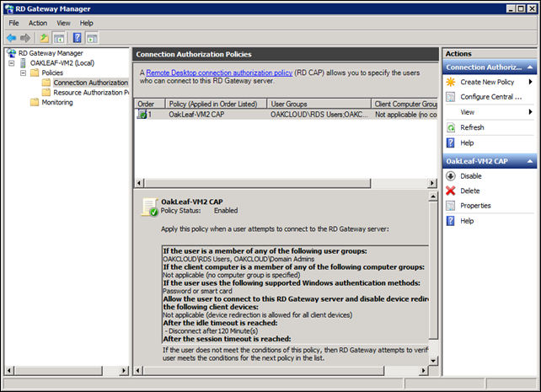
Task: Select Connection Authorization tree item
Action: pyautogui.click(x=91, y=83)
